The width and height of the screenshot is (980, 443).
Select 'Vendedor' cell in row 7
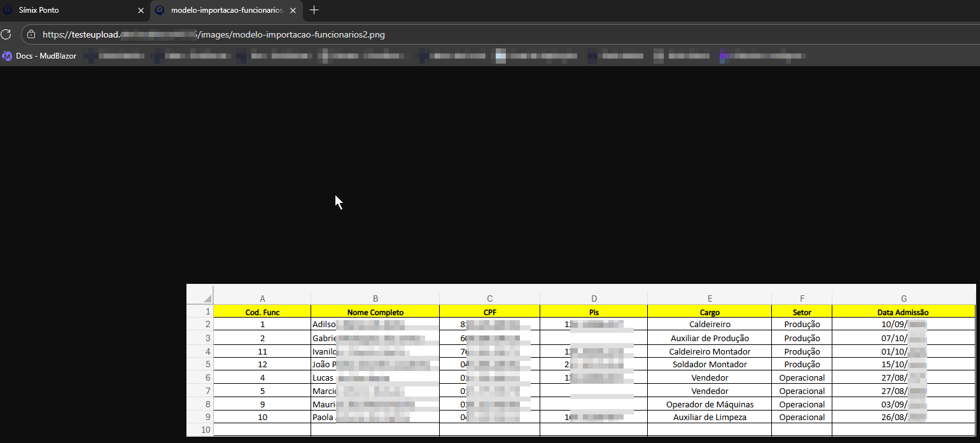click(x=710, y=391)
